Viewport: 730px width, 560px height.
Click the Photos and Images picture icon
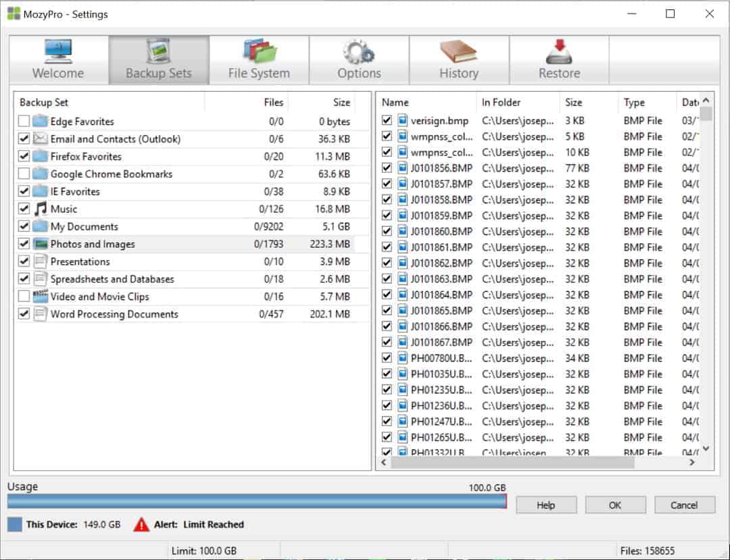tap(41, 244)
